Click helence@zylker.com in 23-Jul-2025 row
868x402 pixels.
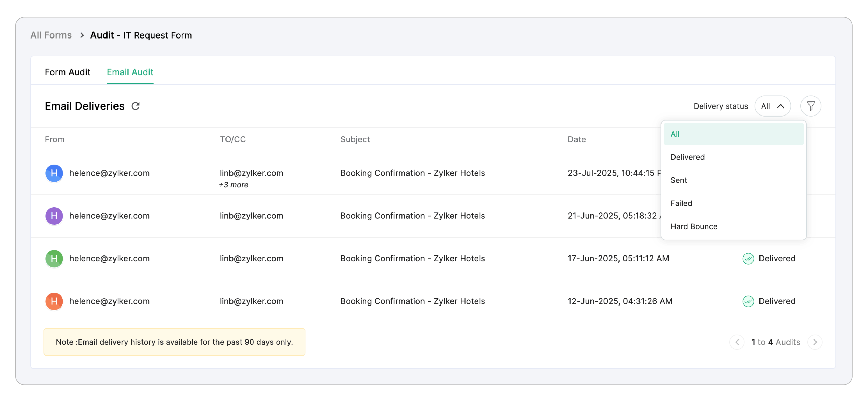[109, 173]
